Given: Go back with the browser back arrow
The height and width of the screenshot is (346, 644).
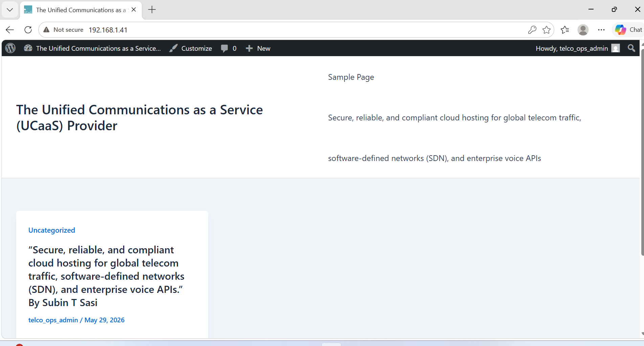Looking at the screenshot, I should (10, 30).
